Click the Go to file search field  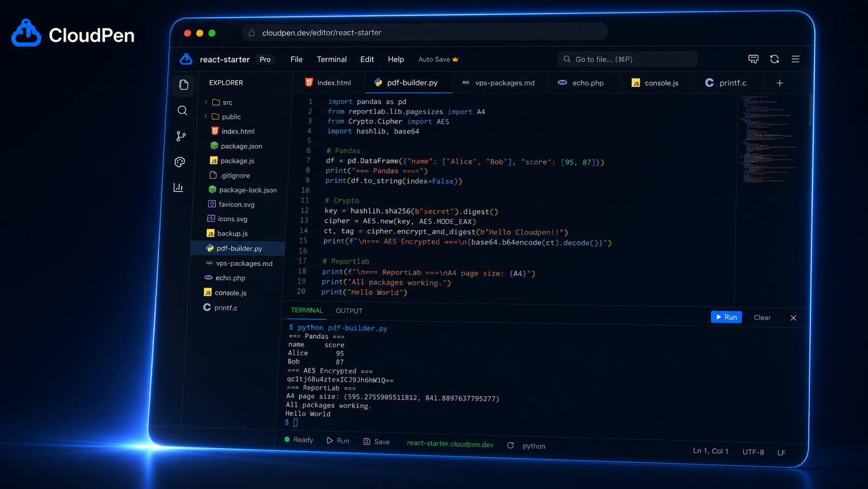coord(627,59)
